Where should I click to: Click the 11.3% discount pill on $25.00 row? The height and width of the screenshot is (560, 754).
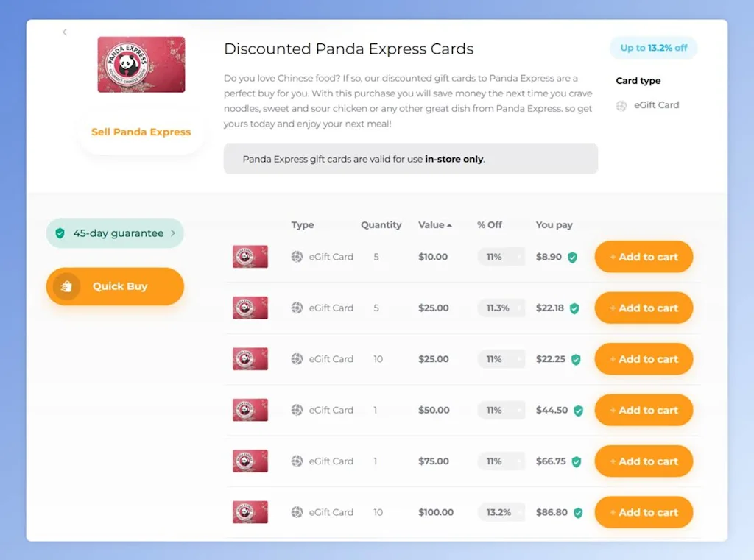(501, 308)
